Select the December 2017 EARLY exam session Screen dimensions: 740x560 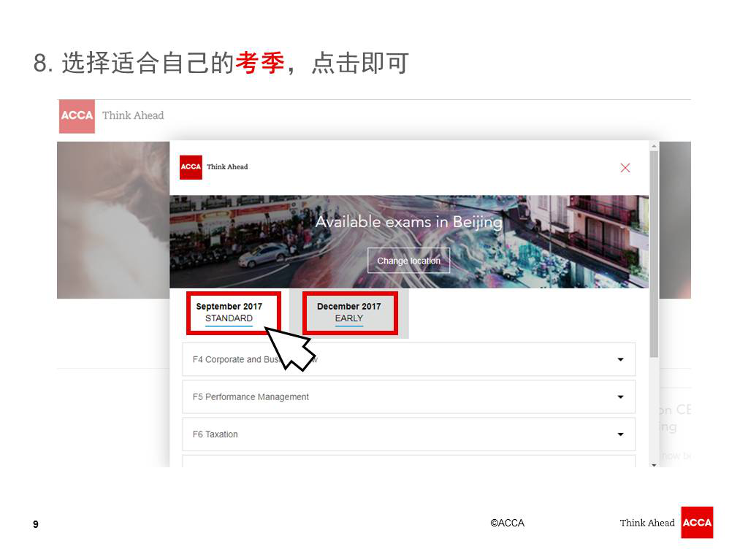349,312
